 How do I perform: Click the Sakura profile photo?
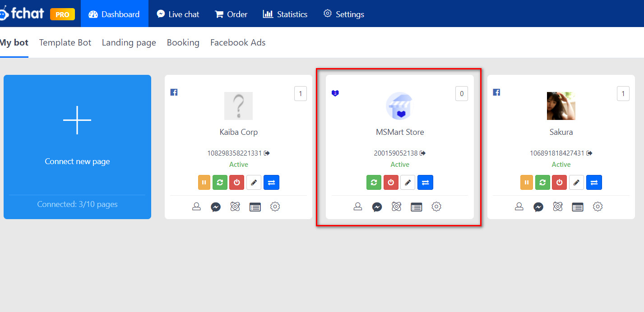pos(561,106)
